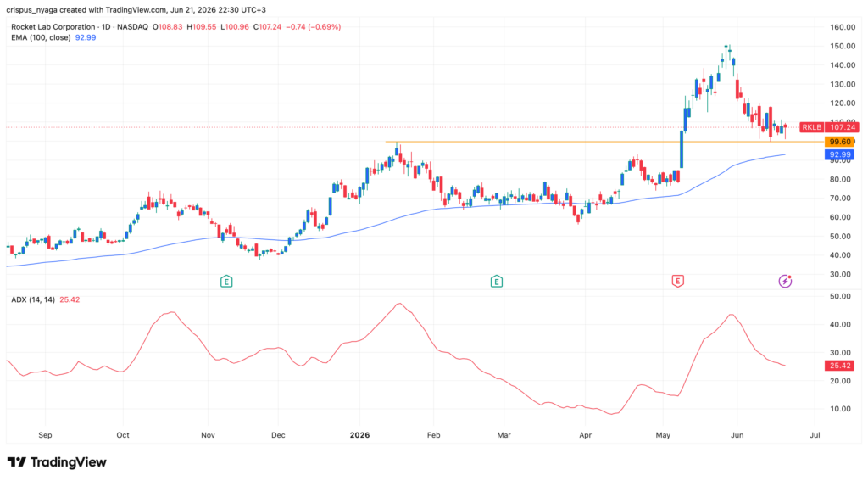Click the blue 92.99 EMA price label
868x481 pixels.
click(x=840, y=154)
